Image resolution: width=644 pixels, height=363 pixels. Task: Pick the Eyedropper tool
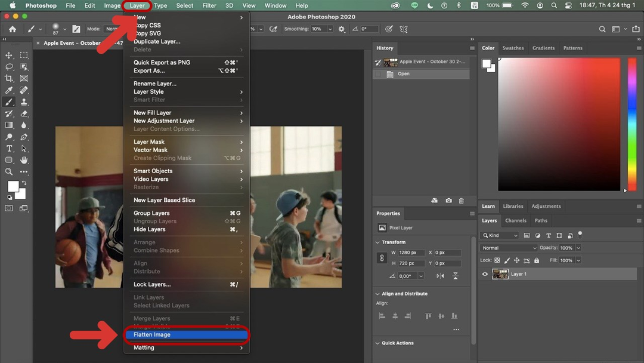(9, 90)
